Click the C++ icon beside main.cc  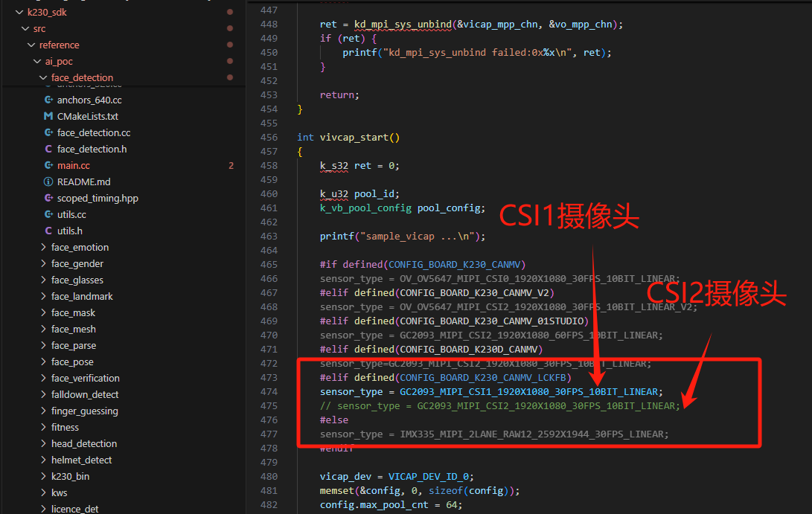48,165
